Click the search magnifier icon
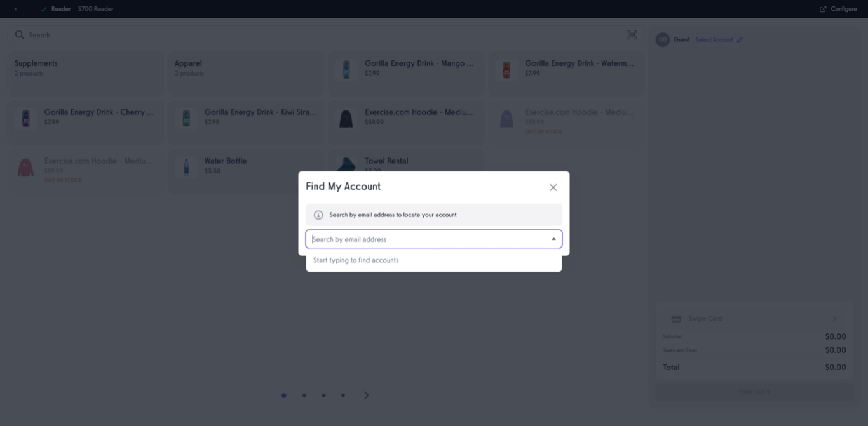This screenshot has width=868, height=426. [x=20, y=35]
